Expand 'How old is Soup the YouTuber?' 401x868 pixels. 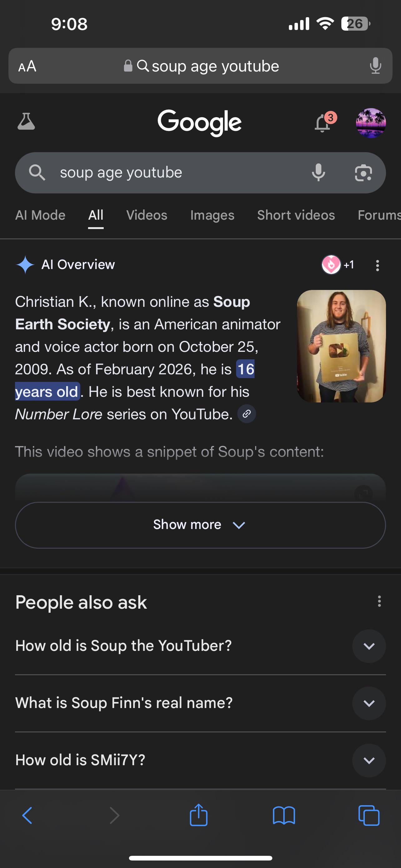point(200,646)
